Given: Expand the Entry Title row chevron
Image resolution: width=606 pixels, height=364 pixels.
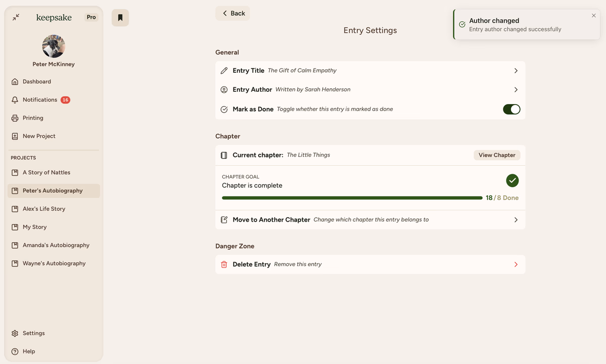Looking at the screenshot, I should coord(516,71).
